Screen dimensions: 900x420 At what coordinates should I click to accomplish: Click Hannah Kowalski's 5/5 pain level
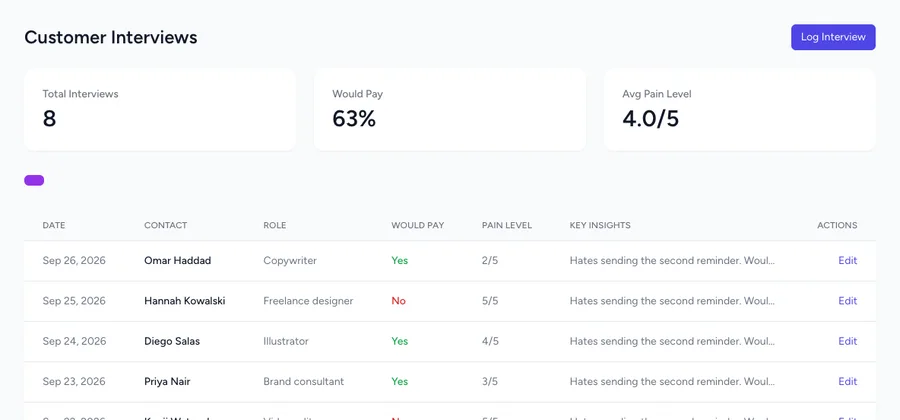(x=490, y=301)
